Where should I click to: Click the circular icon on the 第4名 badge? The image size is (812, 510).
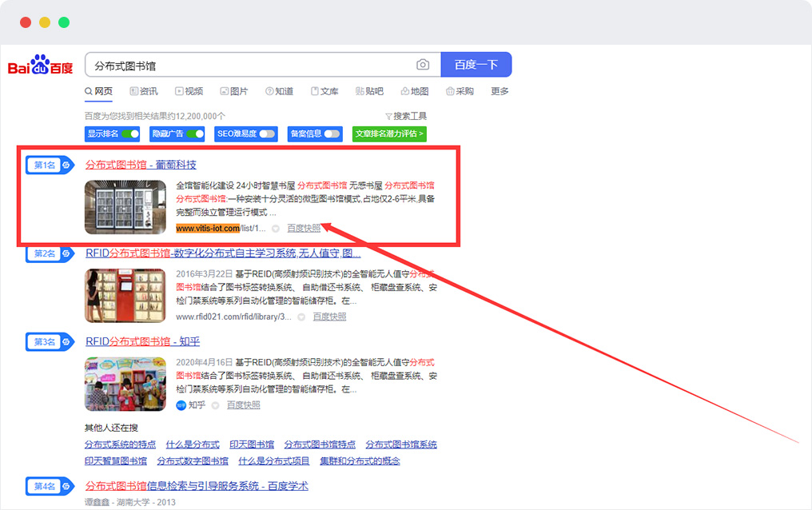(66, 486)
